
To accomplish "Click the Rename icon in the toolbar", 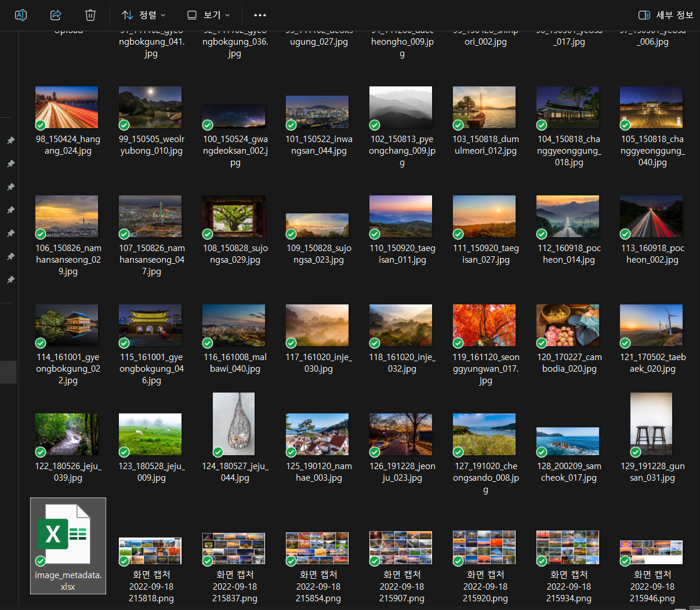I will (x=21, y=15).
